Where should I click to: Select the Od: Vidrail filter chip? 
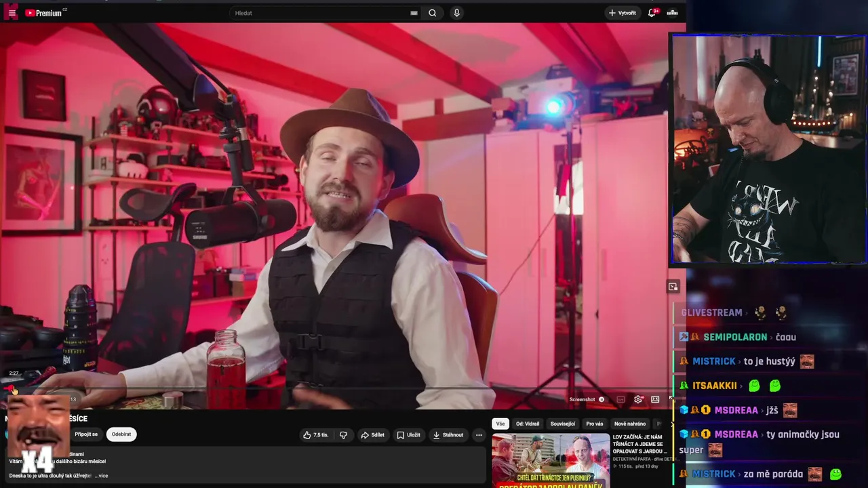coord(528,424)
